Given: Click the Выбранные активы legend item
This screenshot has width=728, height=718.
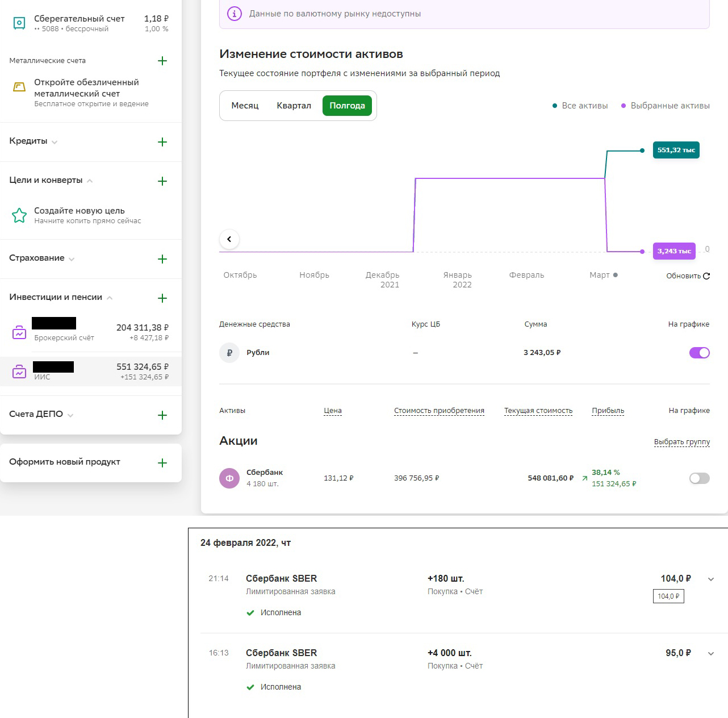Looking at the screenshot, I should (x=665, y=106).
